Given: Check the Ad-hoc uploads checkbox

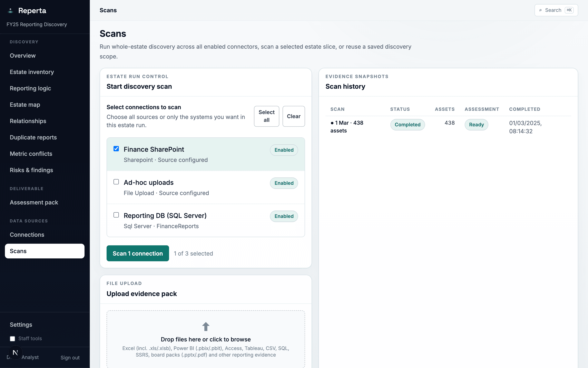Looking at the screenshot, I should (x=116, y=182).
